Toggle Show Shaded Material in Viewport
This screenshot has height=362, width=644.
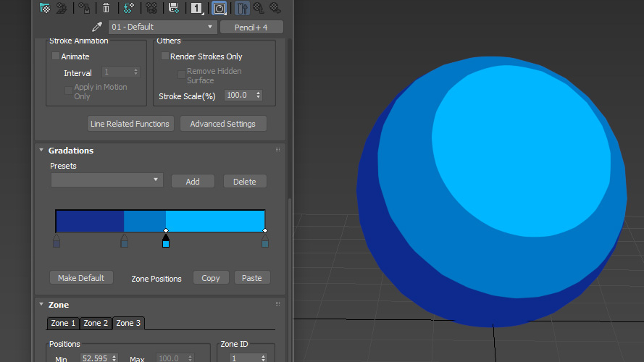(x=219, y=8)
